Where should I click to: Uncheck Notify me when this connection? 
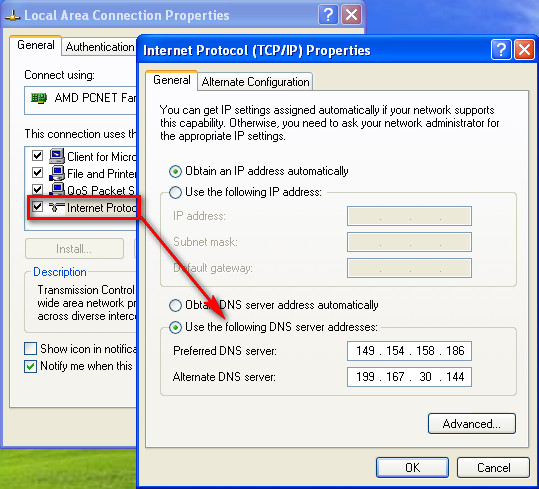click(x=30, y=366)
